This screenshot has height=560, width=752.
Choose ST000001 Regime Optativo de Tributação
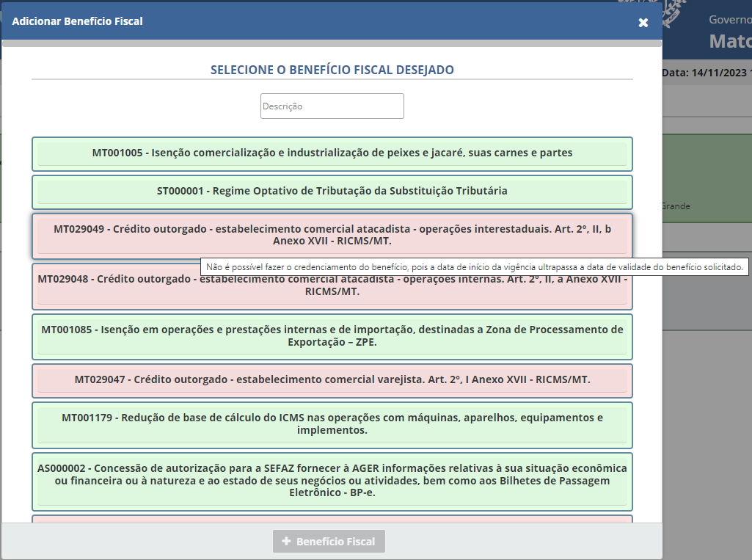point(332,192)
